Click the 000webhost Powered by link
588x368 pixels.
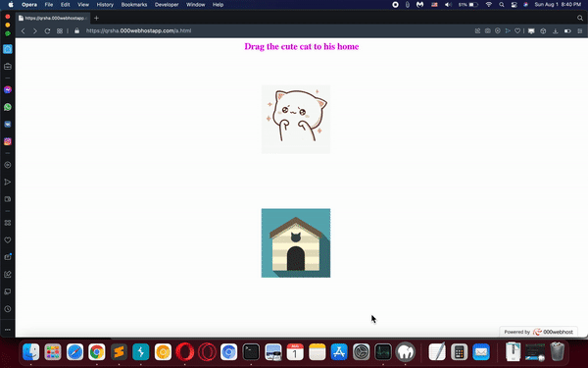(538, 332)
